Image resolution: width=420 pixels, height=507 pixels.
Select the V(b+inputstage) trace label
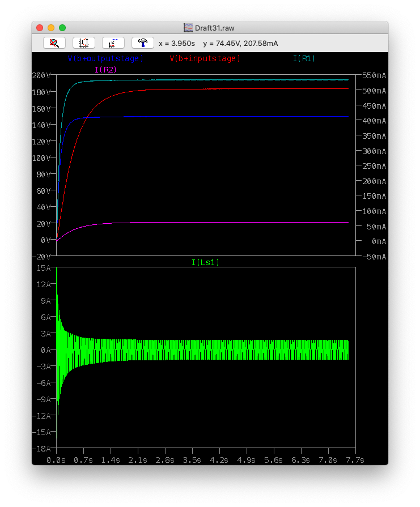pos(205,58)
